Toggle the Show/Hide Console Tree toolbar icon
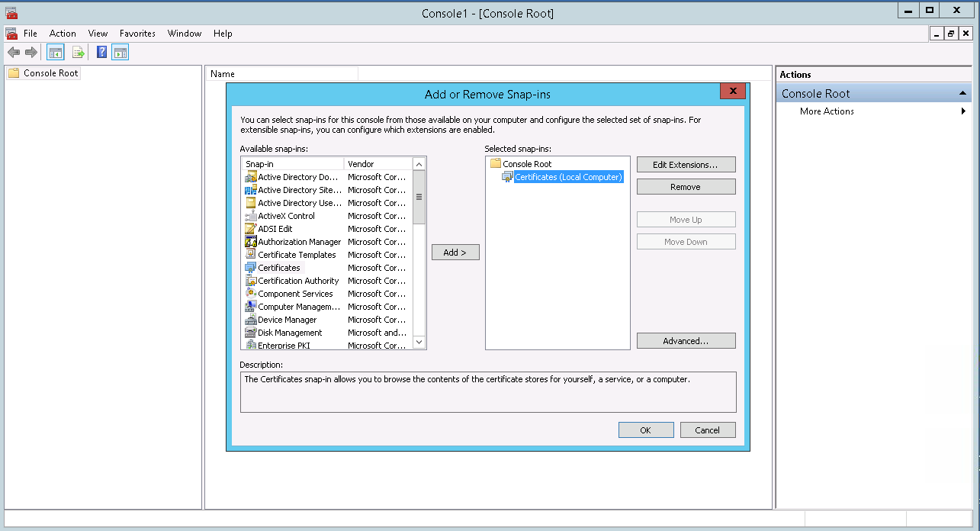 click(x=55, y=52)
